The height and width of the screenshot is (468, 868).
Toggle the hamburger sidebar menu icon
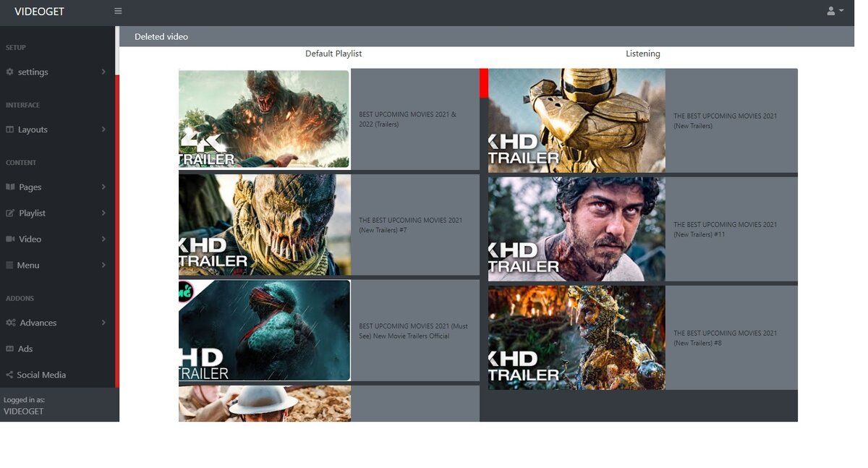coord(118,11)
